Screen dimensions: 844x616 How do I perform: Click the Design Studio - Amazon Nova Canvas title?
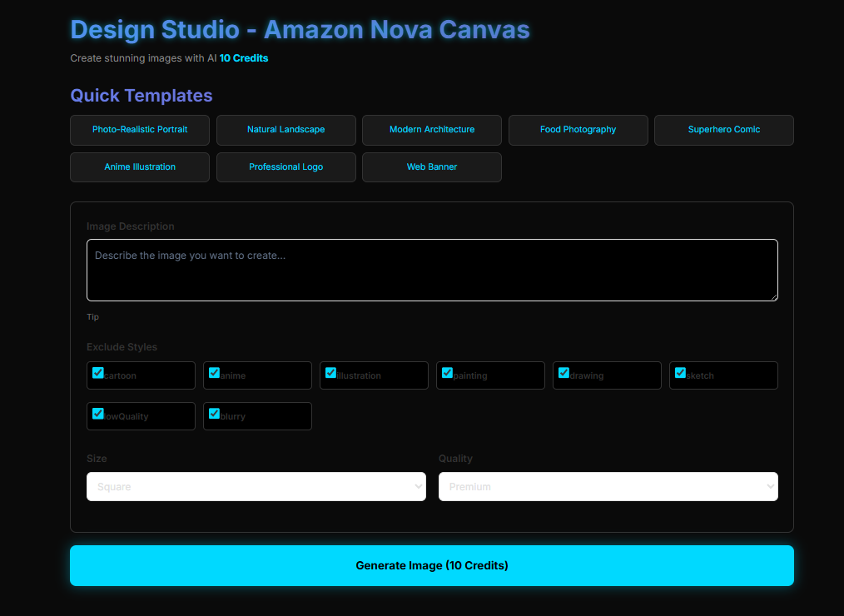(x=300, y=29)
